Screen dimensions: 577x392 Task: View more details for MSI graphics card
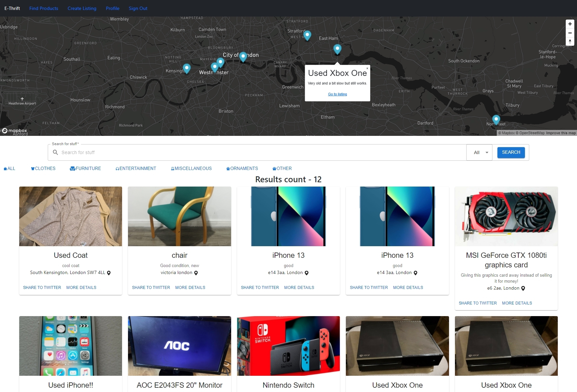tap(517, 303)
